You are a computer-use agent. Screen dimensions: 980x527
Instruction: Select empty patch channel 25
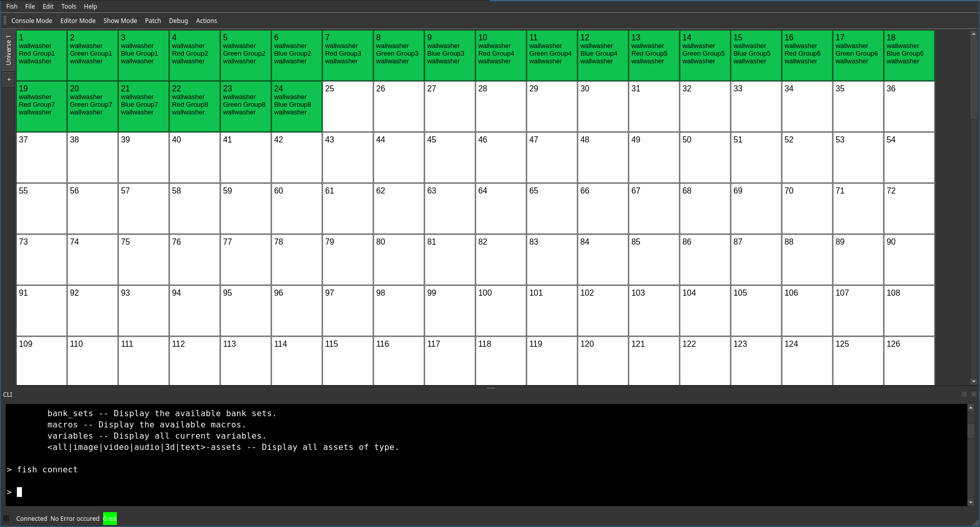click(347, 106)
